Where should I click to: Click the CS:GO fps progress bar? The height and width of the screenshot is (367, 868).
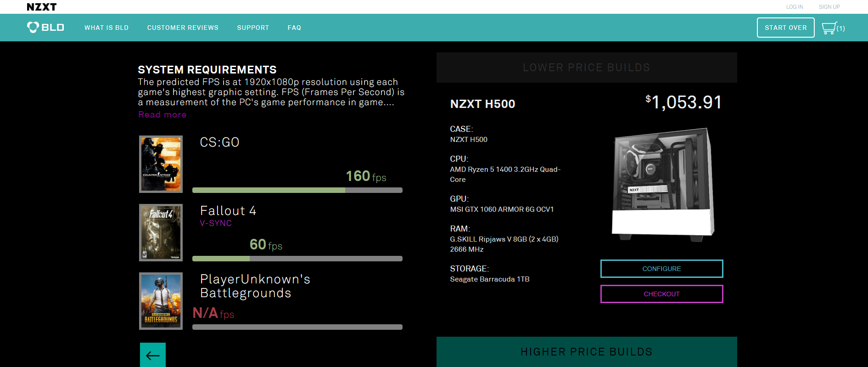[297, 190]
